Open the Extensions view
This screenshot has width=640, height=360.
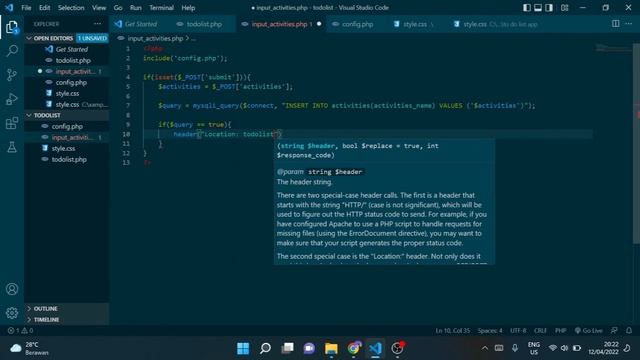12,123
